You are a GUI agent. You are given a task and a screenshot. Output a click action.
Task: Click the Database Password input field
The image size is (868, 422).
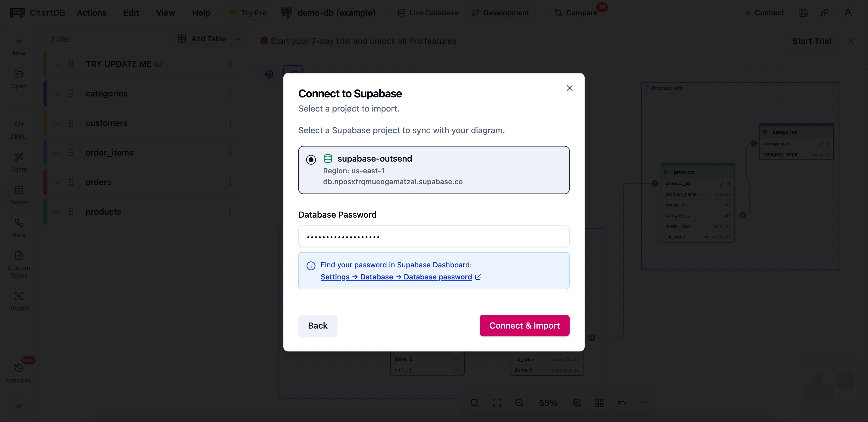click(433, 236)
